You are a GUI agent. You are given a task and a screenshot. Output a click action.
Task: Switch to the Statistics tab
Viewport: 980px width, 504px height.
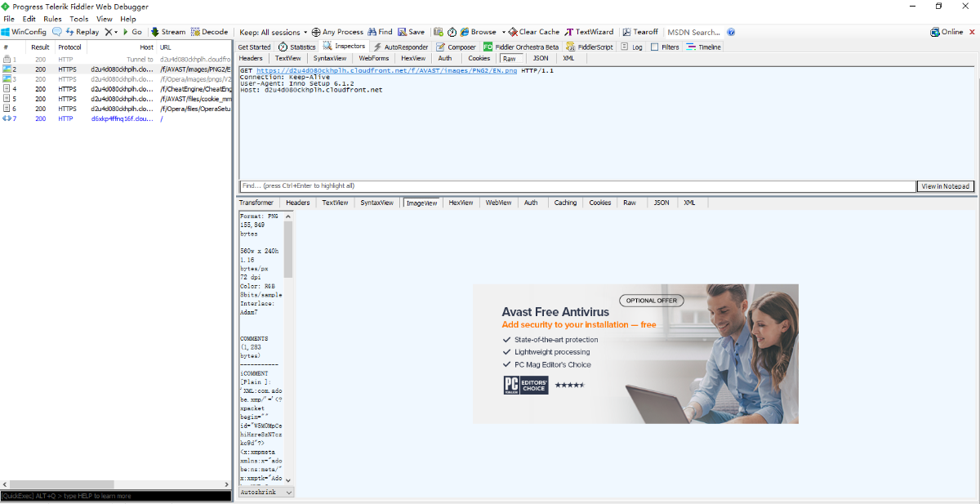297,47
